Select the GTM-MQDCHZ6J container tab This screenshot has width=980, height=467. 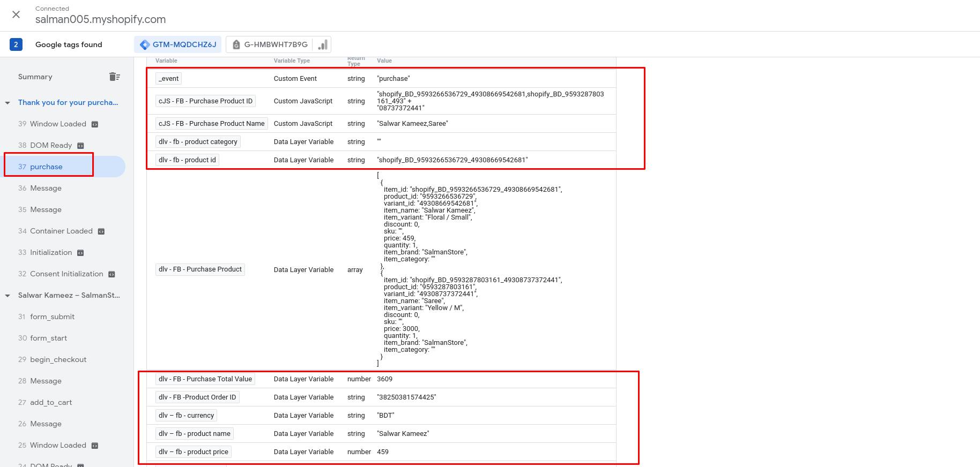click(x=179, y=44)
